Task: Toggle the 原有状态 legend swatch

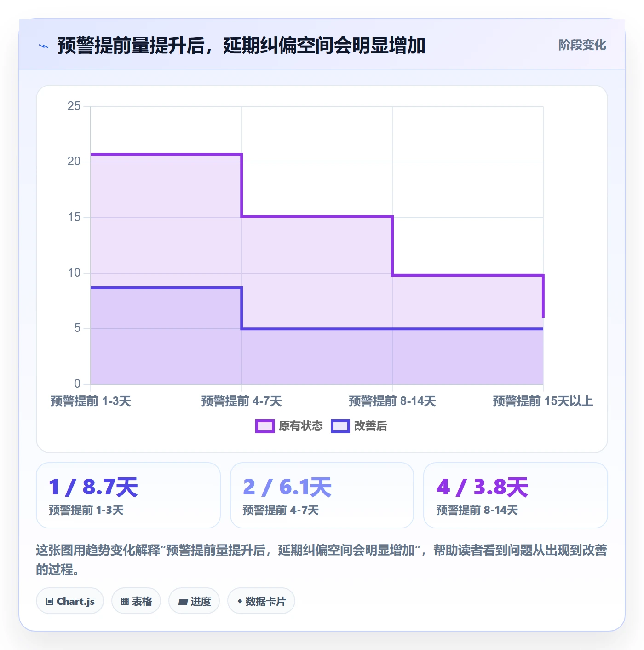Action: pos(264,426)
